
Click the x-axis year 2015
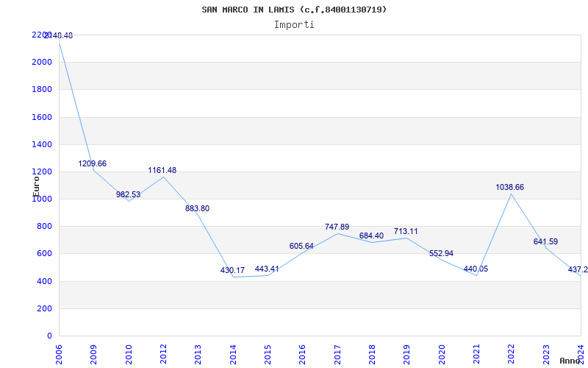pos(268,355)
